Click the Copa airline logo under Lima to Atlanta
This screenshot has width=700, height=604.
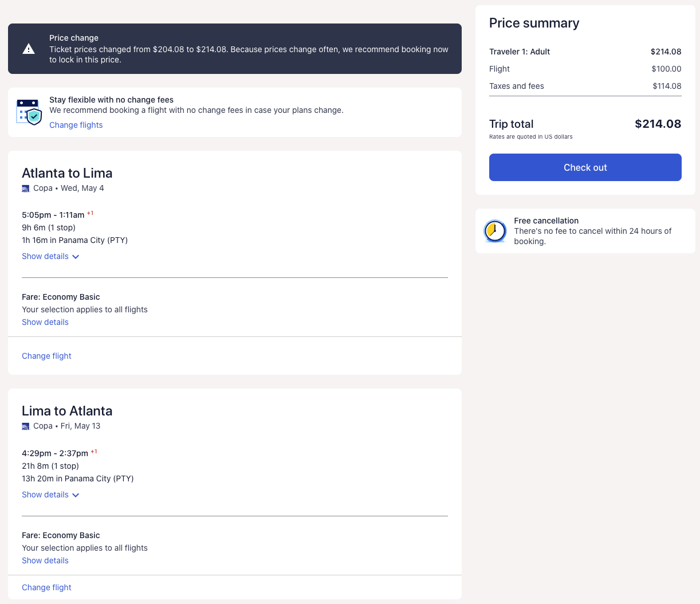click(25, 426)
